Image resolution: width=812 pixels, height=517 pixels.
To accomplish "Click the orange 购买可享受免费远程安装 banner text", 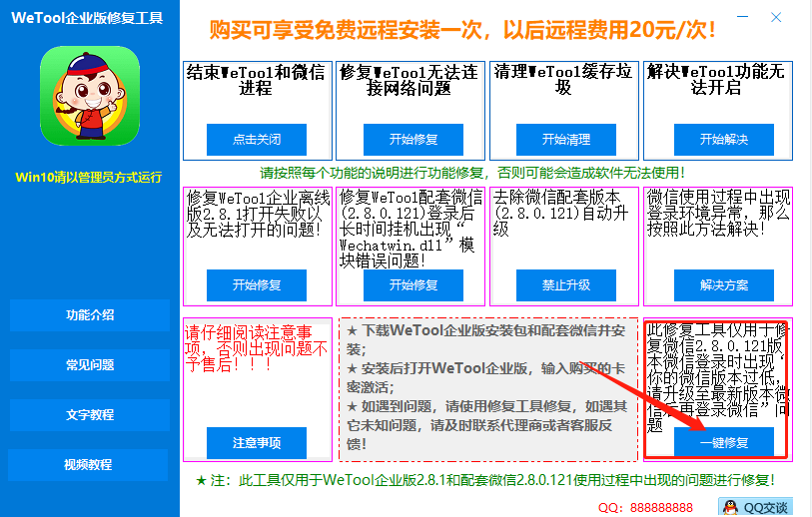I will click(462, 30).
